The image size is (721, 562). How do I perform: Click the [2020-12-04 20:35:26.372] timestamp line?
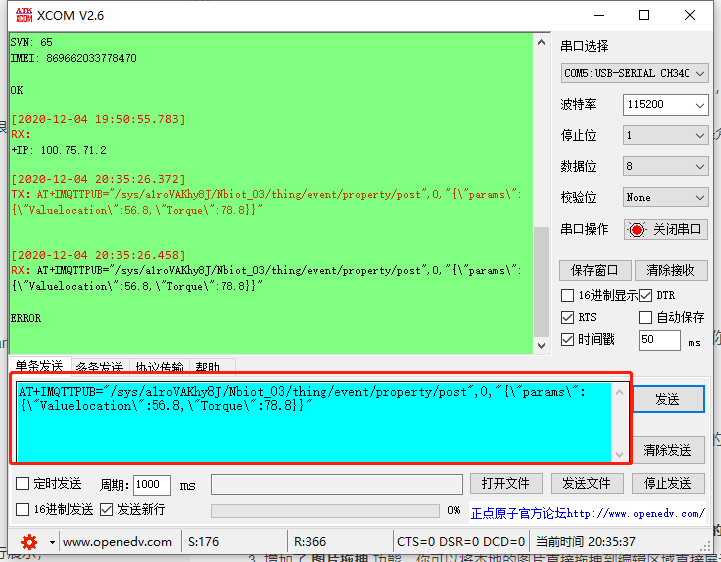[98, 179]
